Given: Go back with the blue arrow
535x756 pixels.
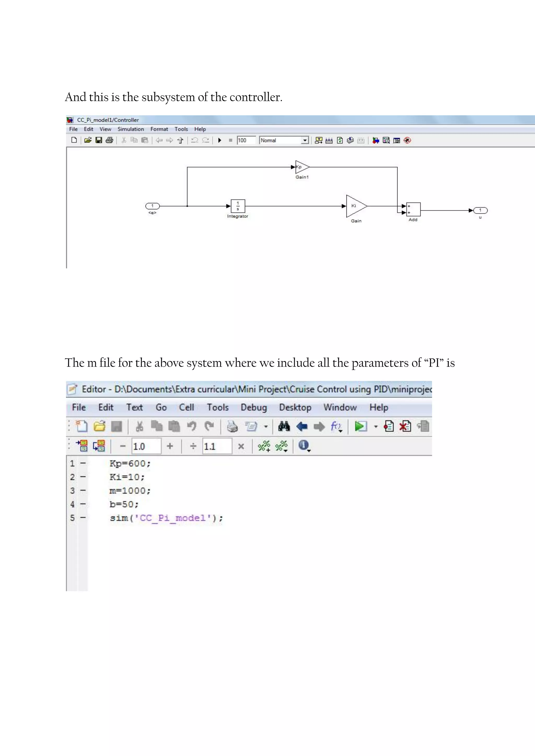Looking at the screenshot, I should click(x=302, y=427).
